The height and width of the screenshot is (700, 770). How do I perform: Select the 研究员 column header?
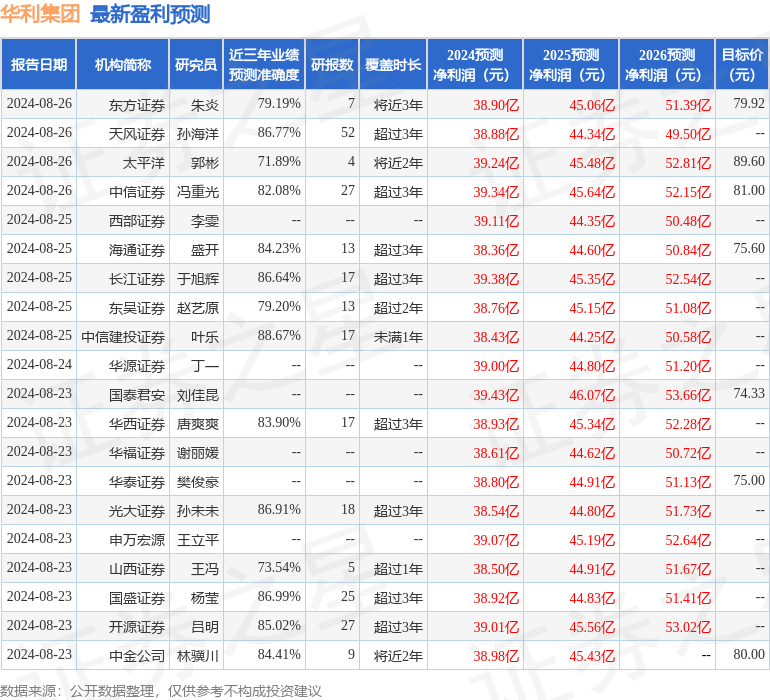[x=196, y=65]
